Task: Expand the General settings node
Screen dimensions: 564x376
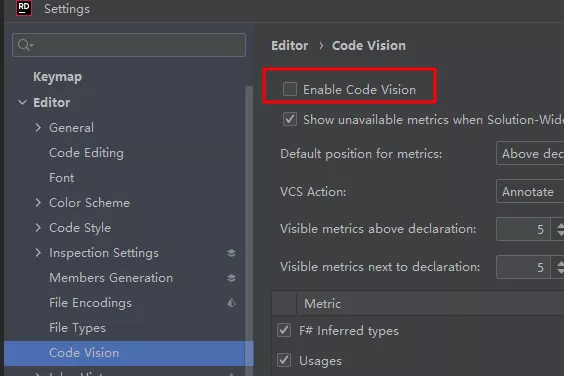Action: [x=38, y=127]
